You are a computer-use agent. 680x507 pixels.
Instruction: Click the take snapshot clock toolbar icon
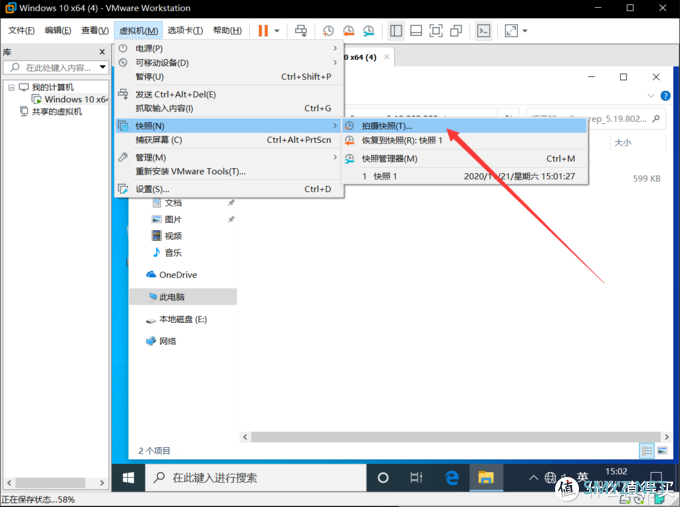tap(328, 31)
